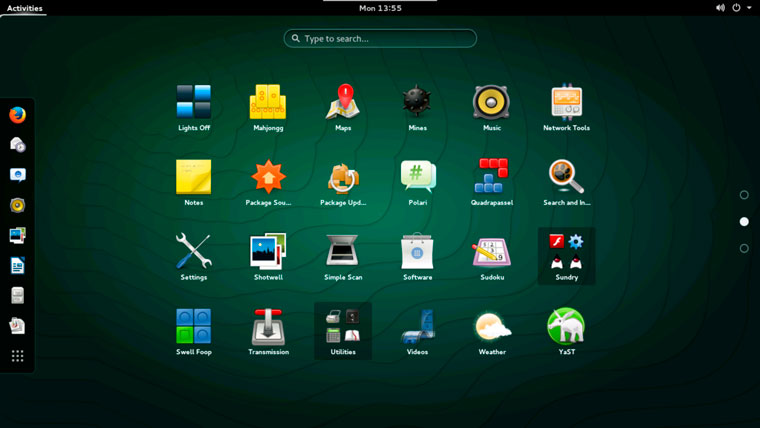This screenshot has width=760, height=428.
Task: Open the mail and calendar dock icon
Action: 17,145
